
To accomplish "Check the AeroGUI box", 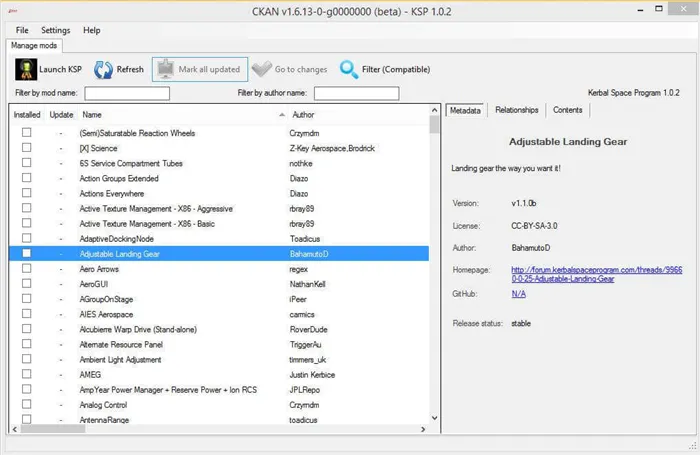I will click(x=27, y=284).
